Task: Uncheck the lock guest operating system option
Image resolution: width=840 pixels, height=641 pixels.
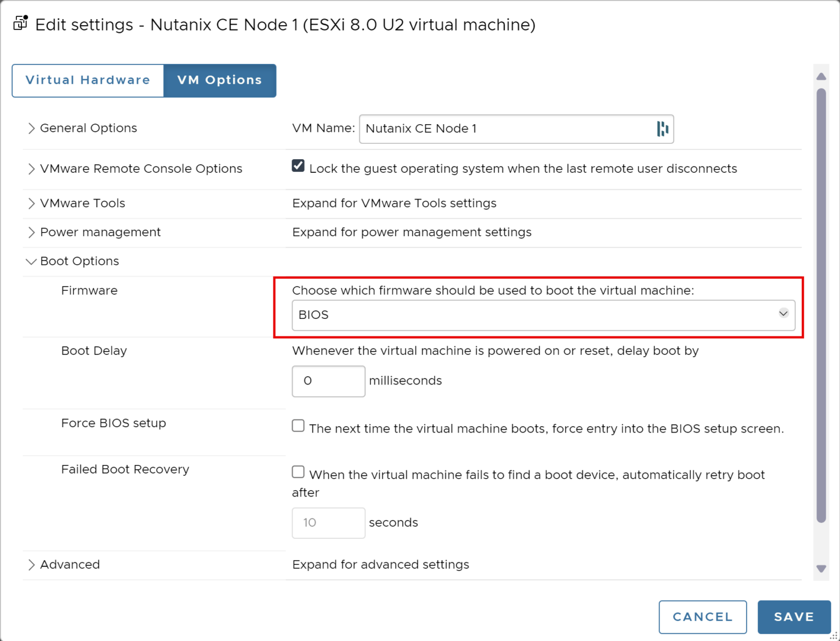Action: (297, 165)
